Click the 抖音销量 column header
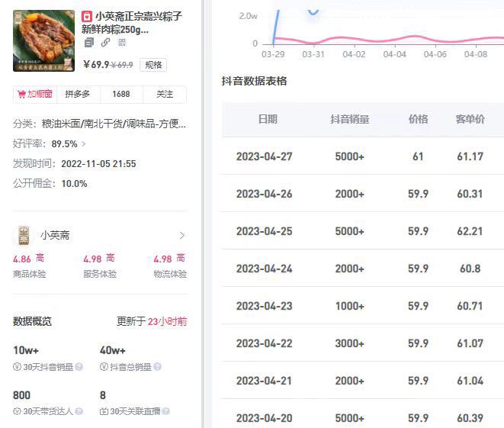Image resolution: width=504 pixels, height=428 pixels. [x=350, y=119]
